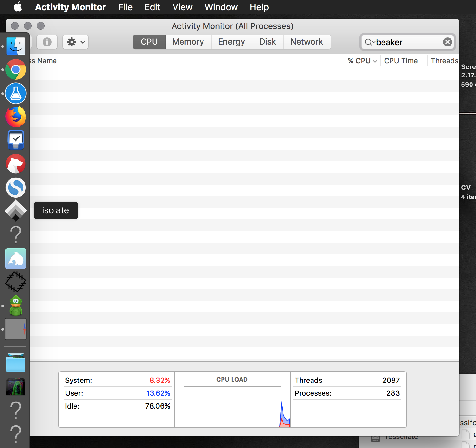The height and width of the screenshot is (448, 476).
Task: Open the search scope dropdown in the search field
Action: click(370, 42)
